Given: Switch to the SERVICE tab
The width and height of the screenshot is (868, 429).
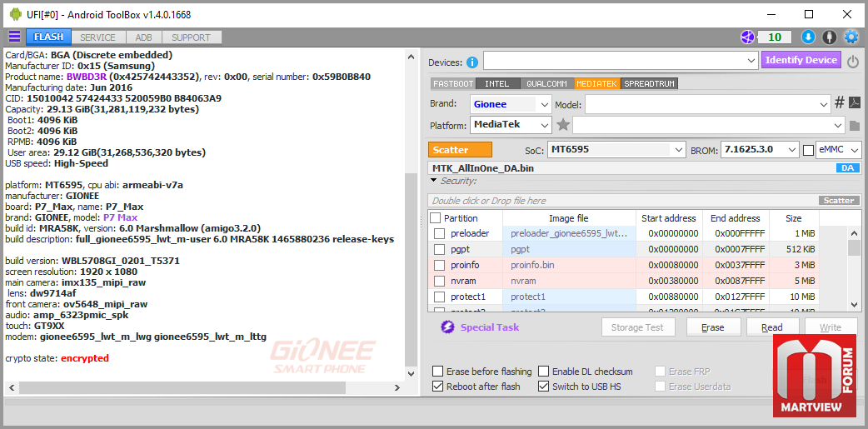Looking at the screenshot, I should [x=98, y=37].
